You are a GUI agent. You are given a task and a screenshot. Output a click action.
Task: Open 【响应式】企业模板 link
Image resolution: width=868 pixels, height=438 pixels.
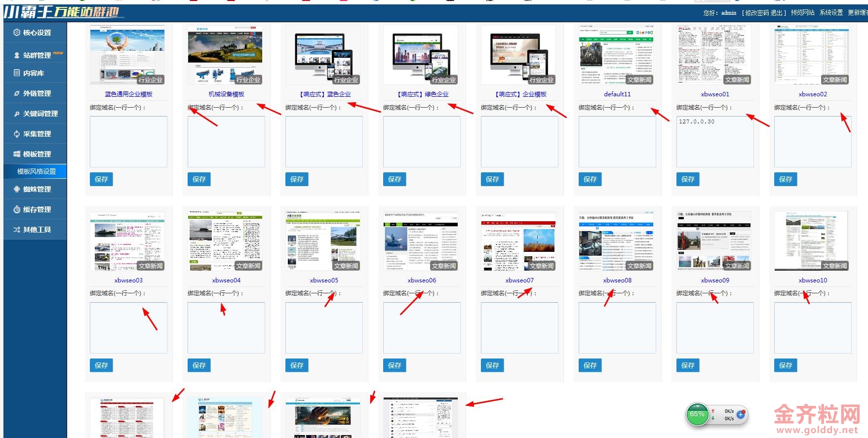click(519, 94)
